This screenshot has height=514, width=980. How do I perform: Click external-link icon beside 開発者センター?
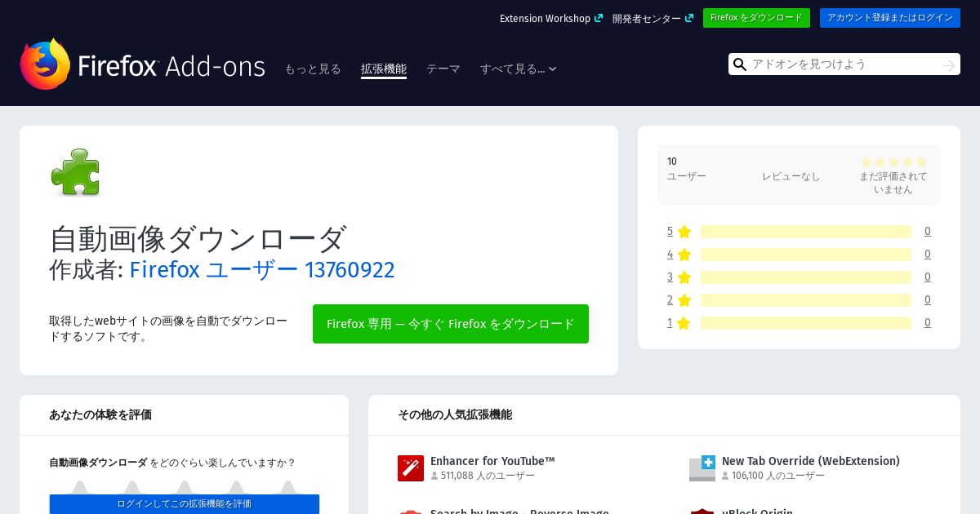[689, 18]
